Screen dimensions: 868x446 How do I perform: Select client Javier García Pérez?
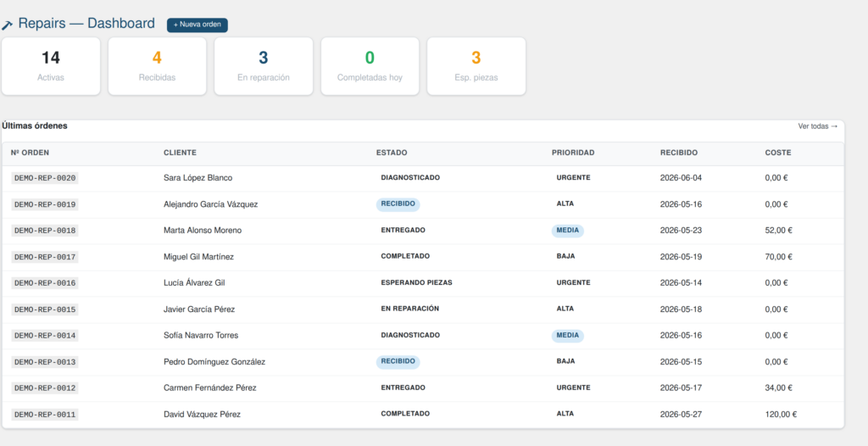click(x=199, y=309)
